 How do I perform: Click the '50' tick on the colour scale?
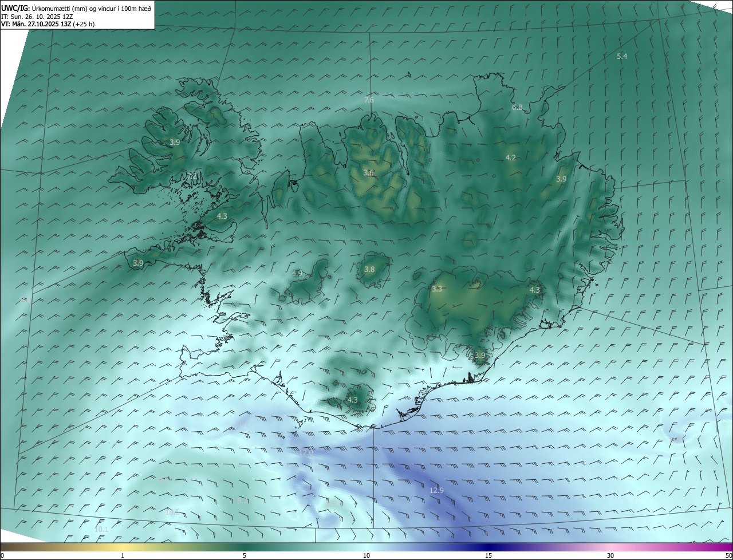[x=728, y=555]
